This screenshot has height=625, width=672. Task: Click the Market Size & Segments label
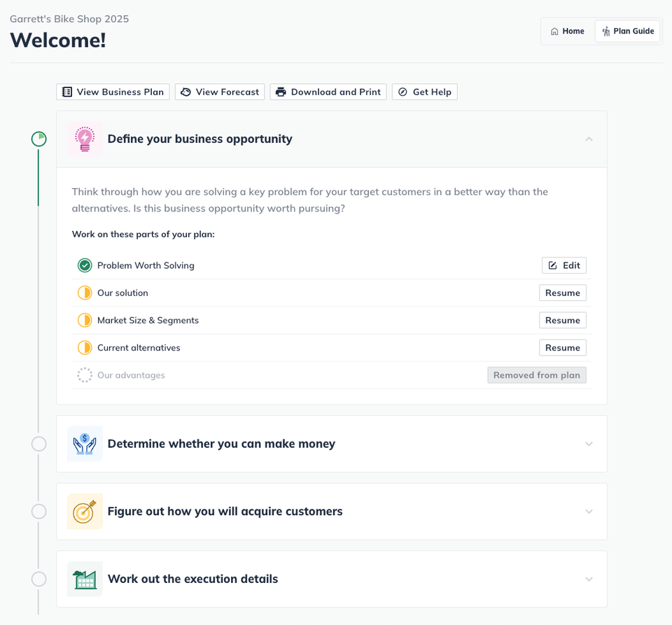coord(148,321)
